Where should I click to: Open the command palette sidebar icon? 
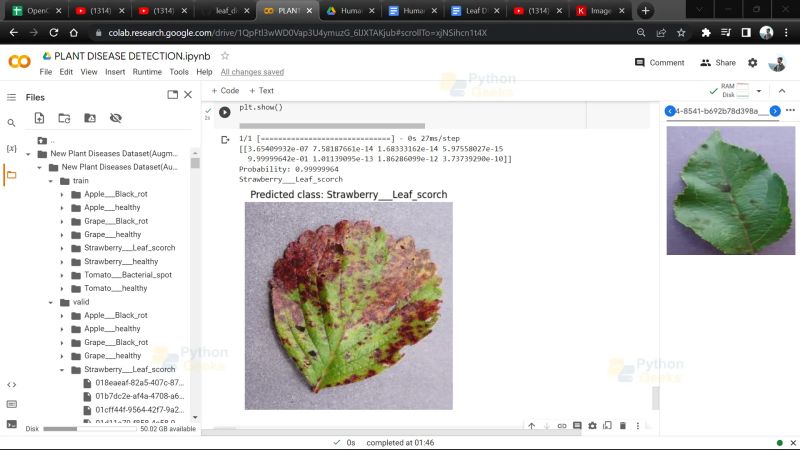[x=11, y=404]
